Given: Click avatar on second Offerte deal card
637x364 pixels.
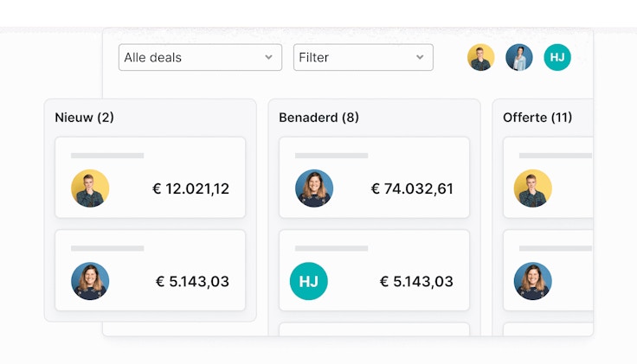Looking at the screenshot, I should pos(533,281).
